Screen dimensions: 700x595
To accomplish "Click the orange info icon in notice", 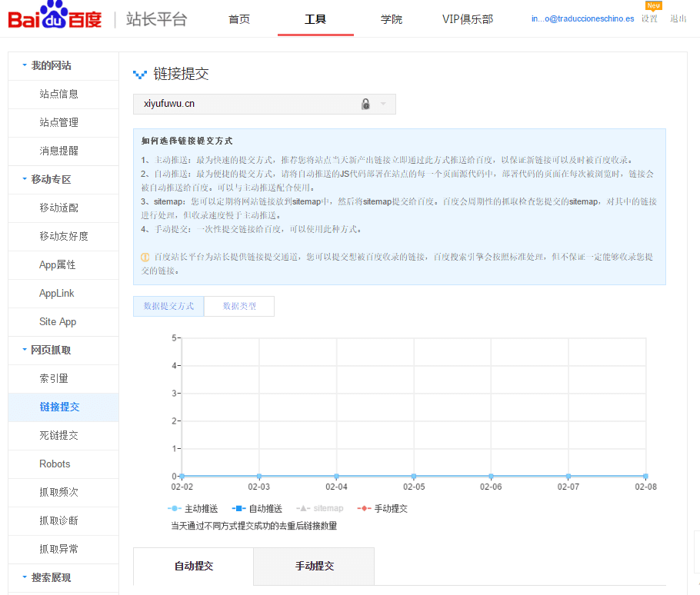I will point(145,257).
